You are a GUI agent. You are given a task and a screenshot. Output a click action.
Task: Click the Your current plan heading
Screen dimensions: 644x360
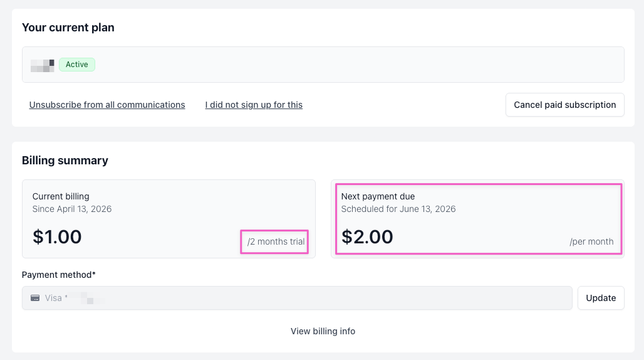68,28
